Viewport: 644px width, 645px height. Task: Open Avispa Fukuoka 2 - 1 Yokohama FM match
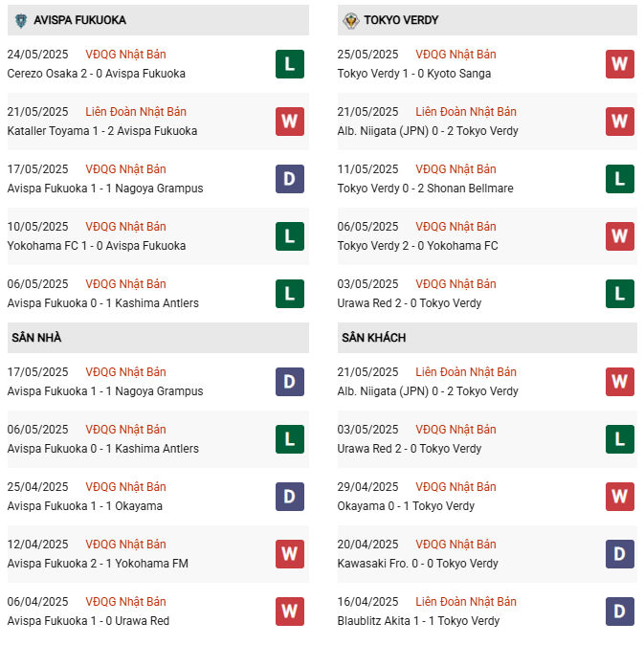[98, 563]
